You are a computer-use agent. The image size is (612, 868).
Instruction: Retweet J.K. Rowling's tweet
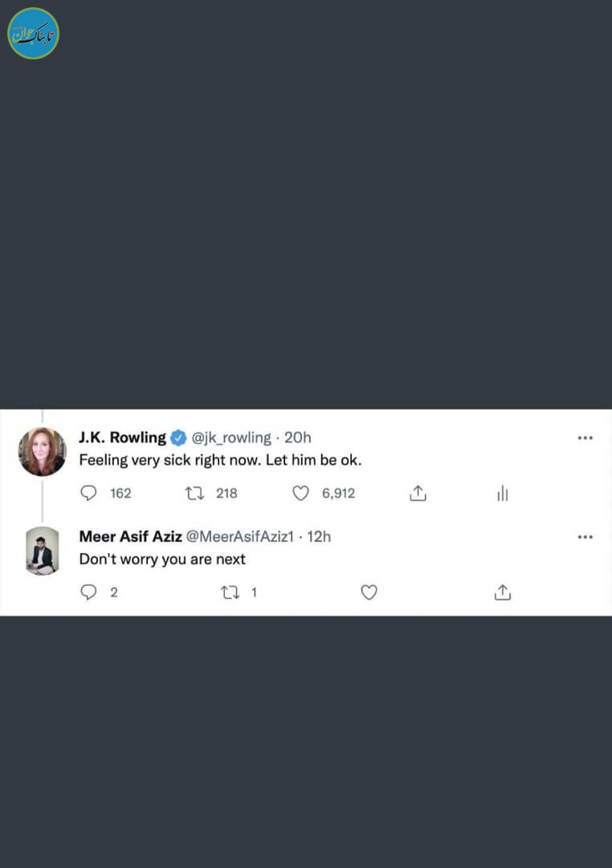[x=195, y=493]
